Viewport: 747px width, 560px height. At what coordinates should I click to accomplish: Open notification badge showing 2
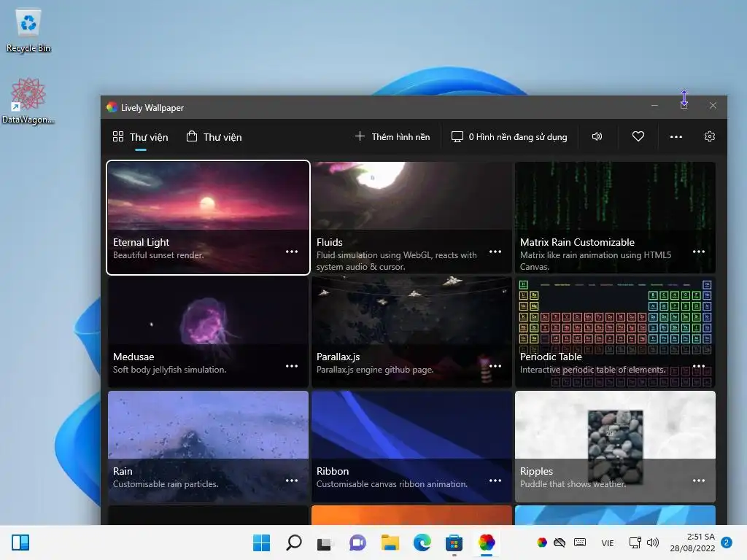pos(727,542)
